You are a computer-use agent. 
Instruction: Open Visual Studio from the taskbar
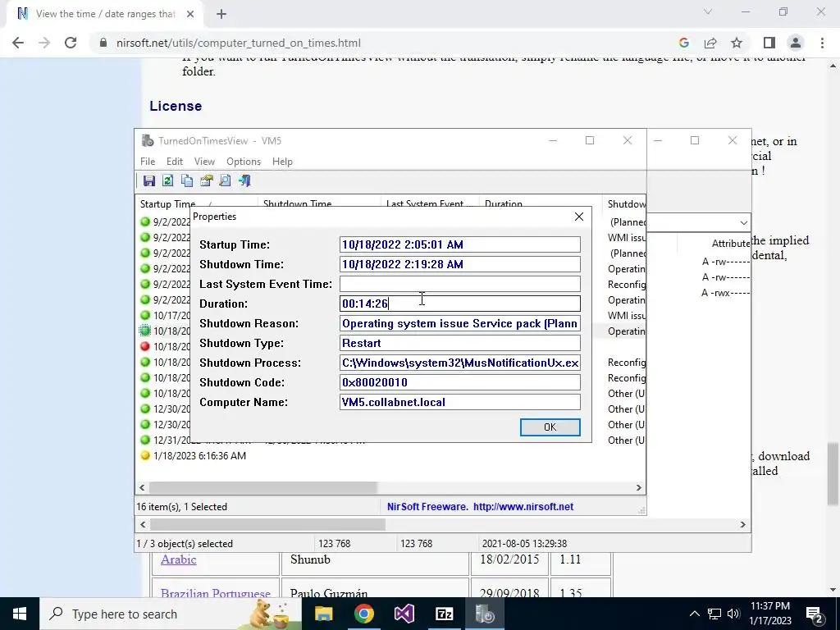pos(404,614)
